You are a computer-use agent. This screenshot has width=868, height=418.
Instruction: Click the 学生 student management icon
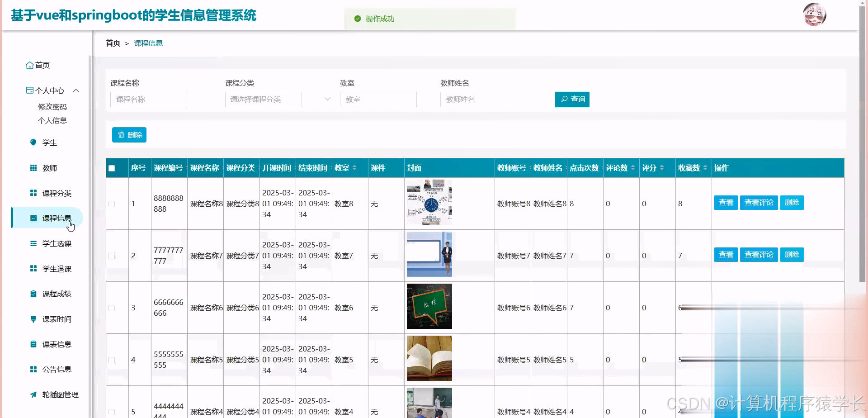[x=33, y=142]
